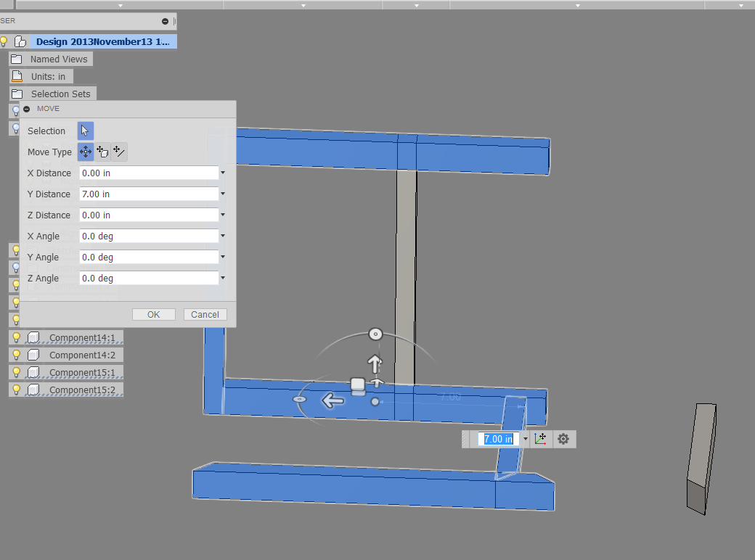Collapse the browser panel minus icon

[166, 21]
